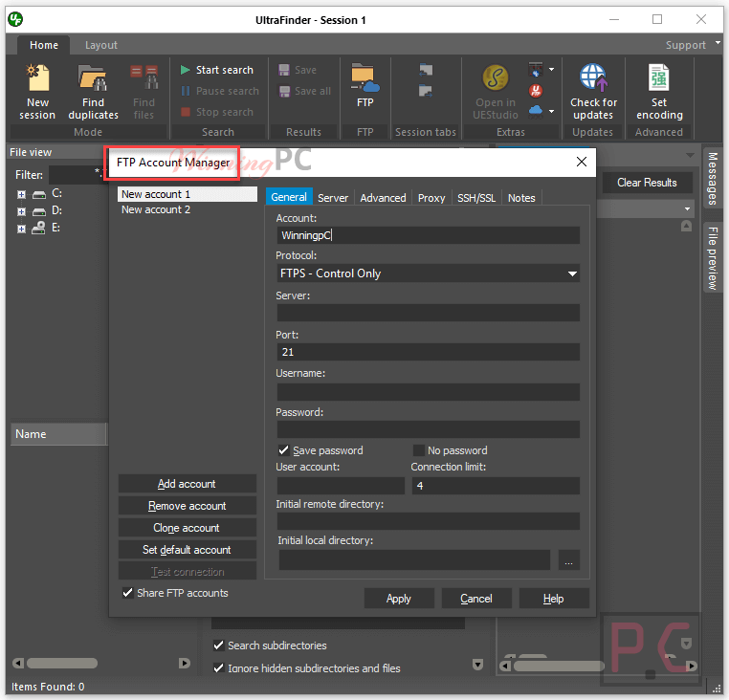Click Check for updates globe icon
729x700 pixels.
[593, 77]
